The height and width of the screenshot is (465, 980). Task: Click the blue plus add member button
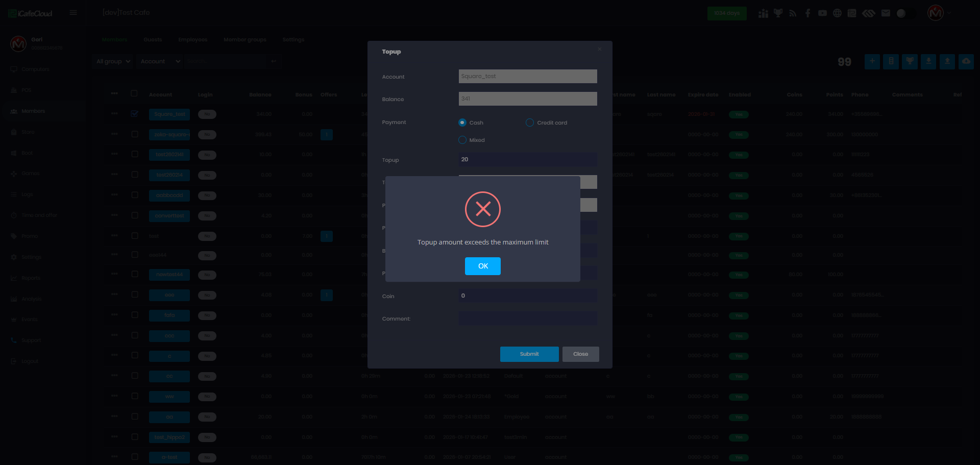(872, 61)
